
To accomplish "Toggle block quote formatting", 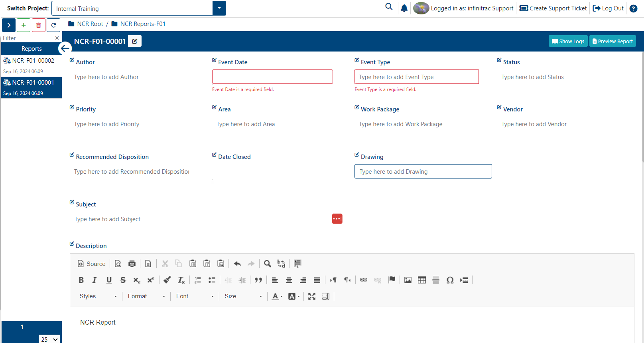I will click(x=258, y=280).
